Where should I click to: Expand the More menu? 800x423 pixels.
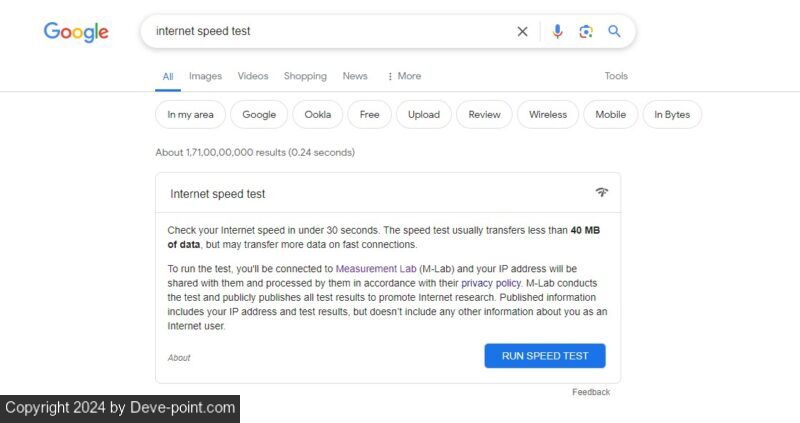[x=404, y=76]
